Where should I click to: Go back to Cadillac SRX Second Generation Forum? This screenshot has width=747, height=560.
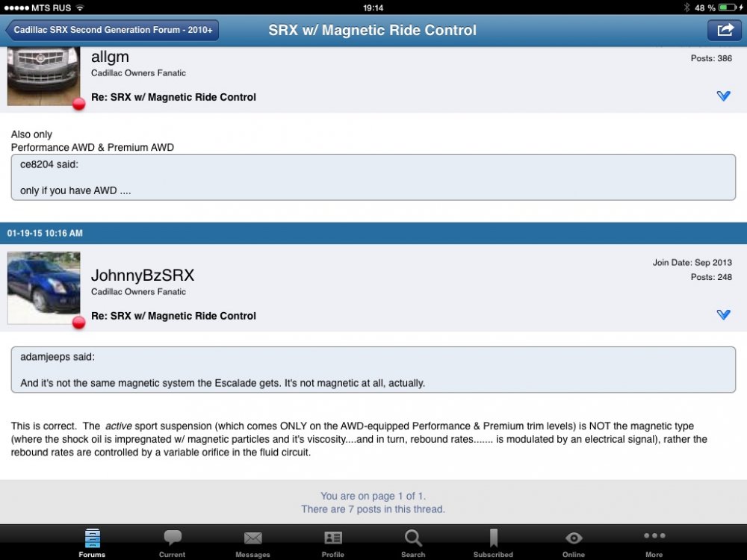pyautogui.click(x=112, y=31)
